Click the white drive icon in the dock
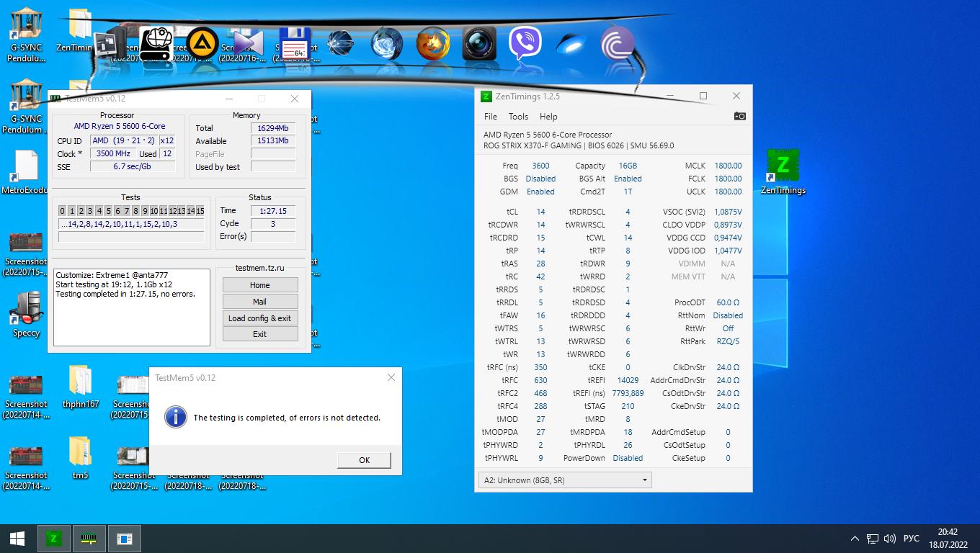This screenshot has width=980, height=553. (156, 43)
